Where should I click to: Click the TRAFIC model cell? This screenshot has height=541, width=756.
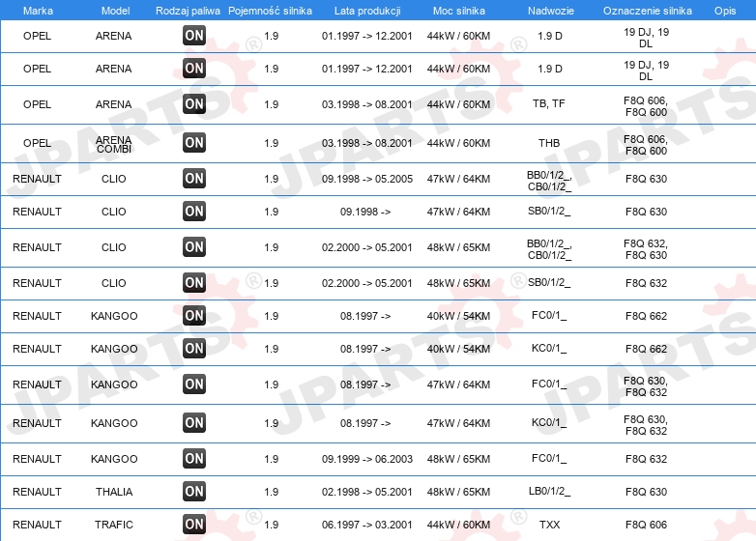(x=114, y=525)
